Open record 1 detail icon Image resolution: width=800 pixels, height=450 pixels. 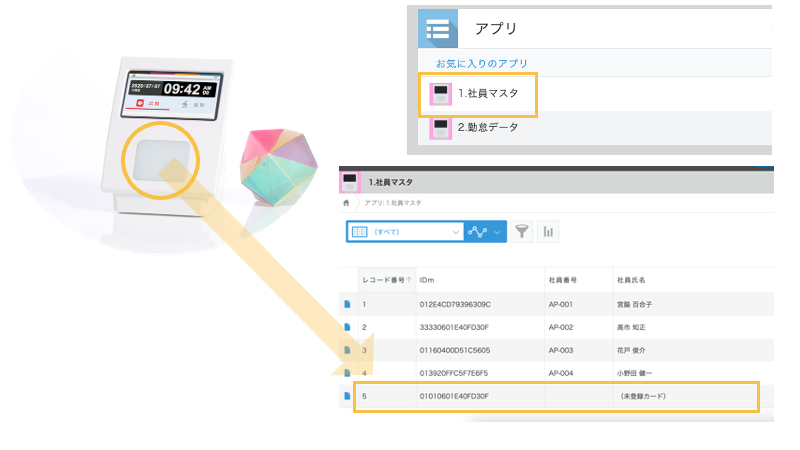click(x=347, y=304)
